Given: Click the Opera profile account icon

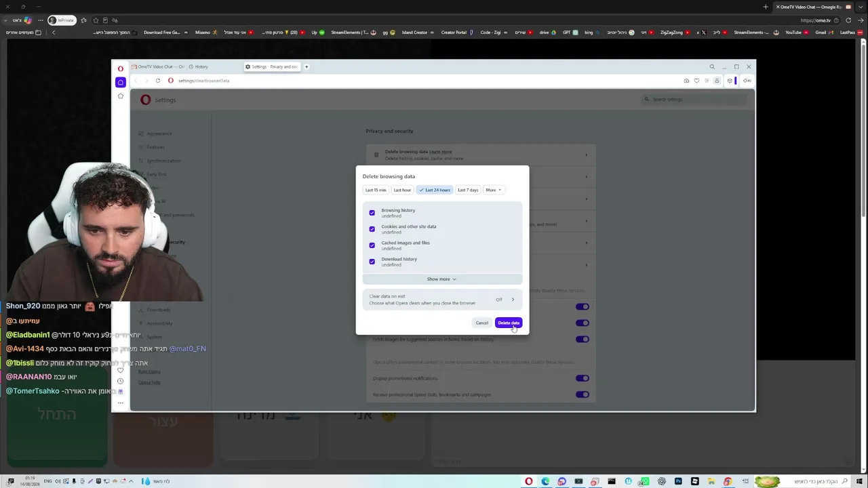Looking at the screenshot, I should click(x=717, y=81).
